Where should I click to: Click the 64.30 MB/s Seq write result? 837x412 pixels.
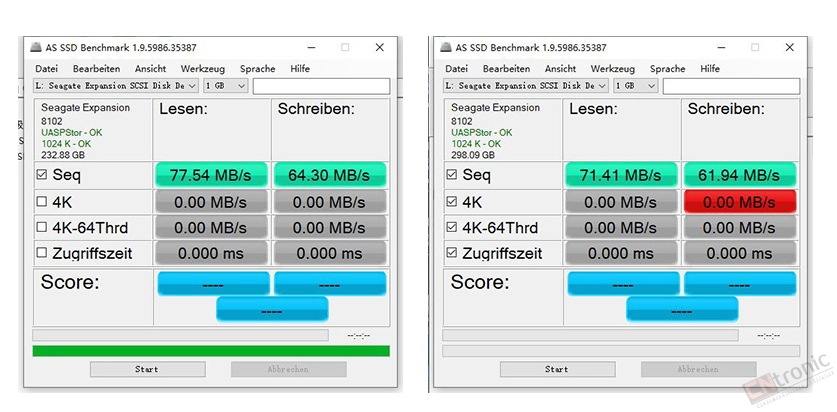pyautogui.click(x=329, y=175)
